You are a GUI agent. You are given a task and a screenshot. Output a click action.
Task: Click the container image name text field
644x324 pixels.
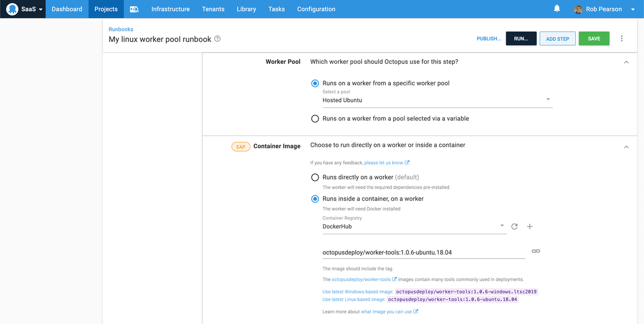[x=423, y=252]
